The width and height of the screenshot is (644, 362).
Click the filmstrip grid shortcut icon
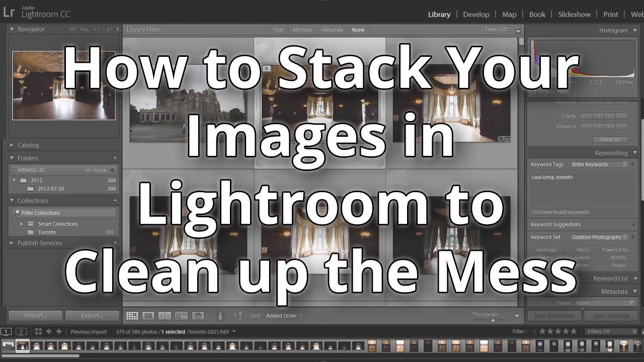[x=38, y=331]
